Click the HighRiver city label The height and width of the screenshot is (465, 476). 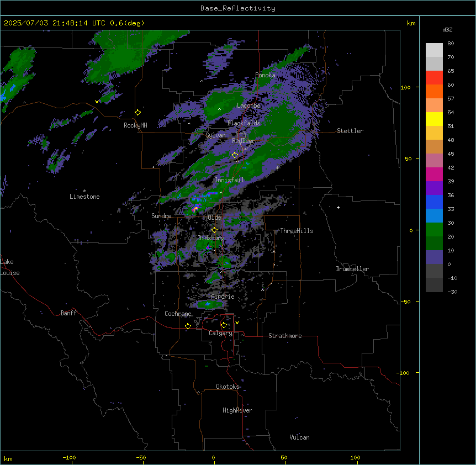pyautogui.click(x=237, y=410)
